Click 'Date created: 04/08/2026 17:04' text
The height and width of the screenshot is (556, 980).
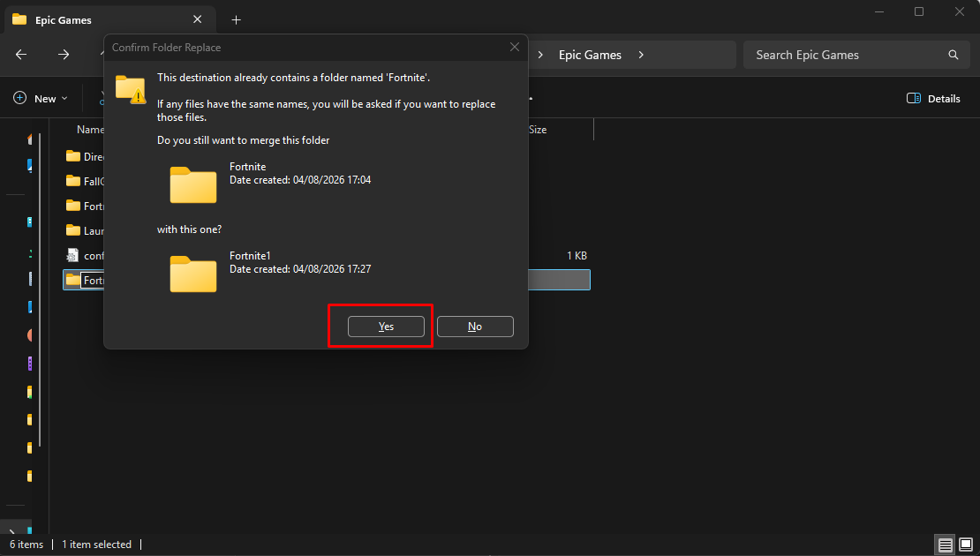[300, 180]
